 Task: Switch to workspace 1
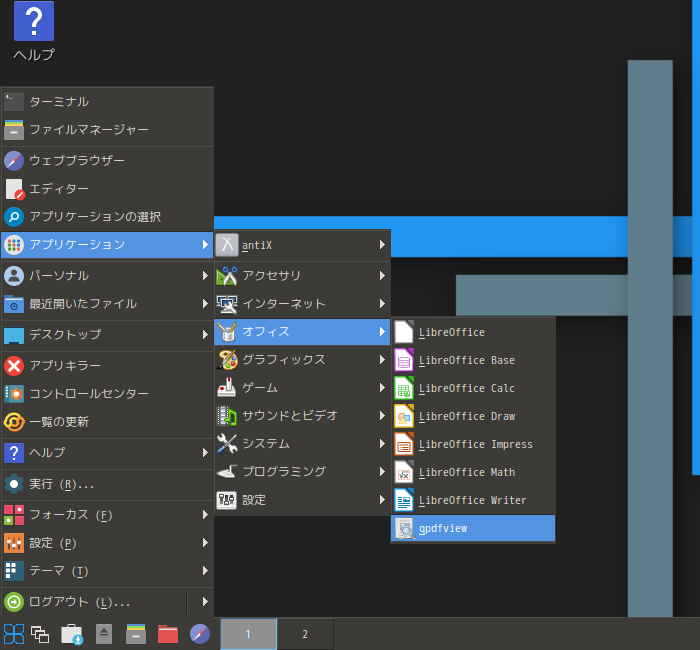(248, 634)
